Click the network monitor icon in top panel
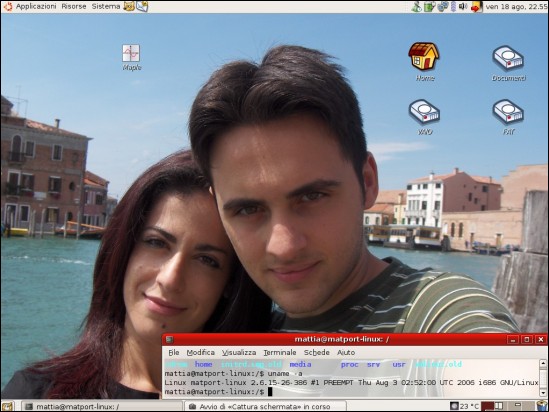This screenshot has height=412, width=549. (x=443, y=7)
